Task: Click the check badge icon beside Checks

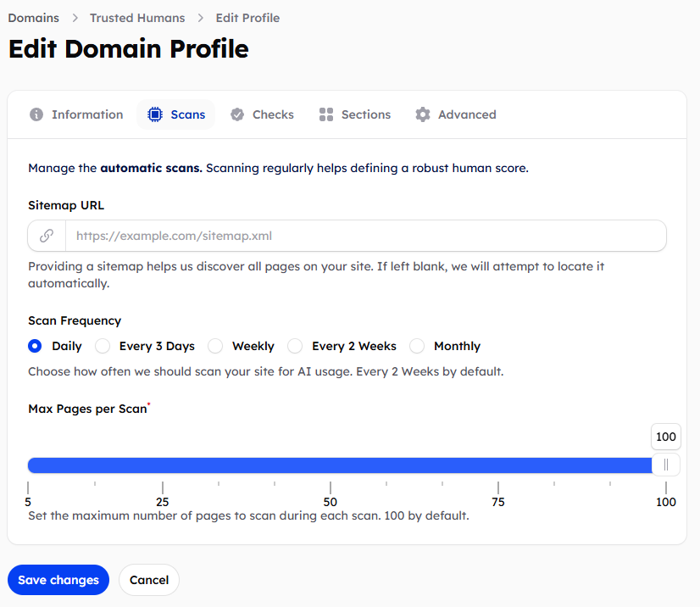Action: 237,114
